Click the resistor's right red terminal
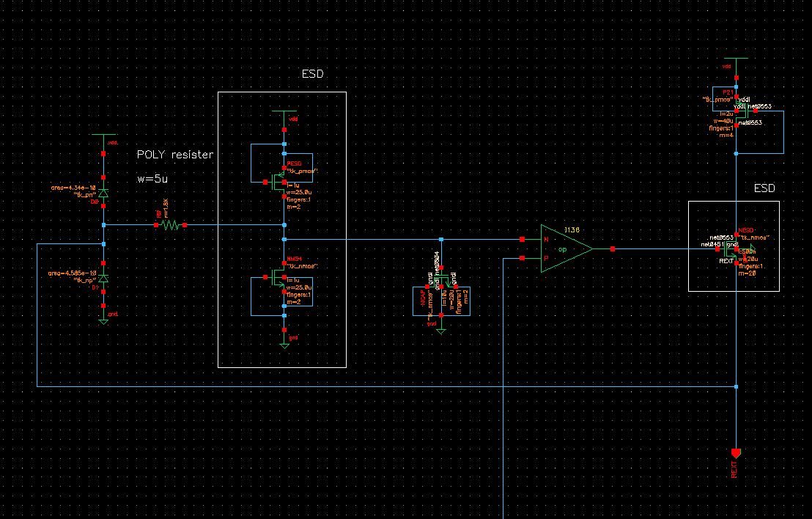Image resolution: width=812 pixels, height=519 pixels. (x=185, y=225)
